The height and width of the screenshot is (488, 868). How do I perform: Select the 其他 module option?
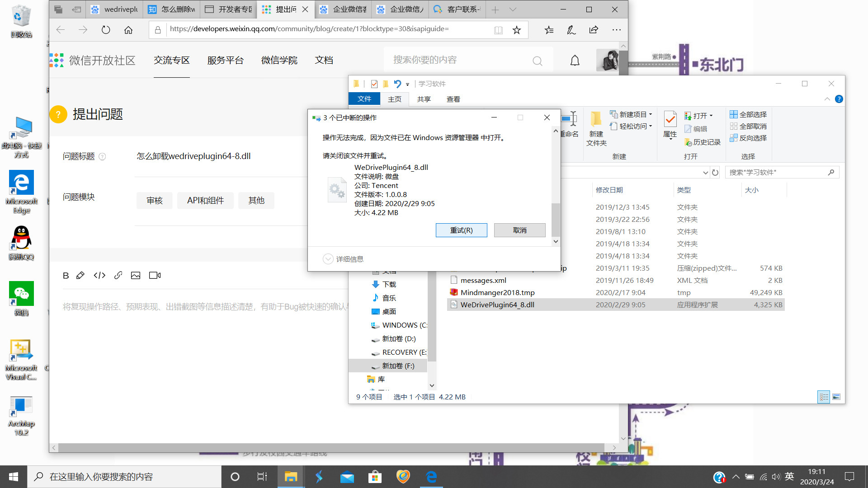click(x=256, y=200)
